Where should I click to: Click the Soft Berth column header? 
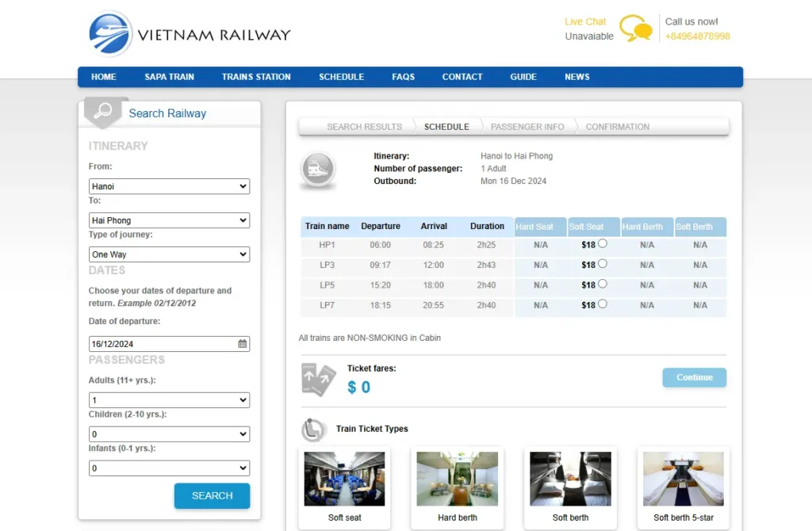tap(701, 227)
